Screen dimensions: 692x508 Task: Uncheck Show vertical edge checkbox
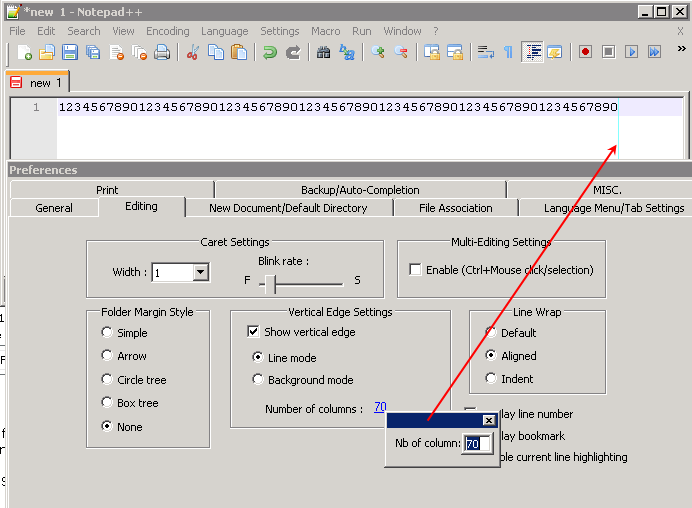click(253, 331)
